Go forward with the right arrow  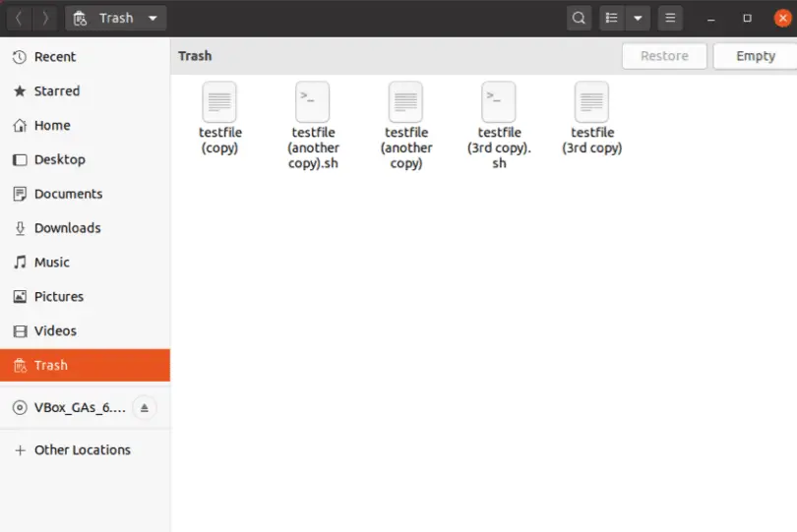coord(45,19)
